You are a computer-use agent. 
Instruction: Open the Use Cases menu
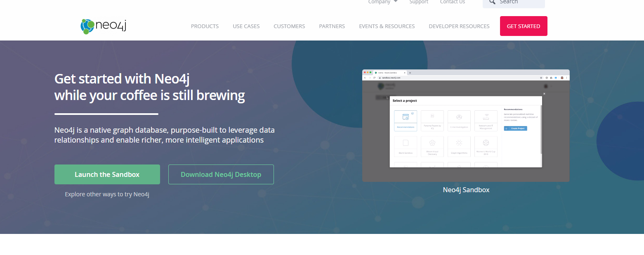click(x=246, y=26)
